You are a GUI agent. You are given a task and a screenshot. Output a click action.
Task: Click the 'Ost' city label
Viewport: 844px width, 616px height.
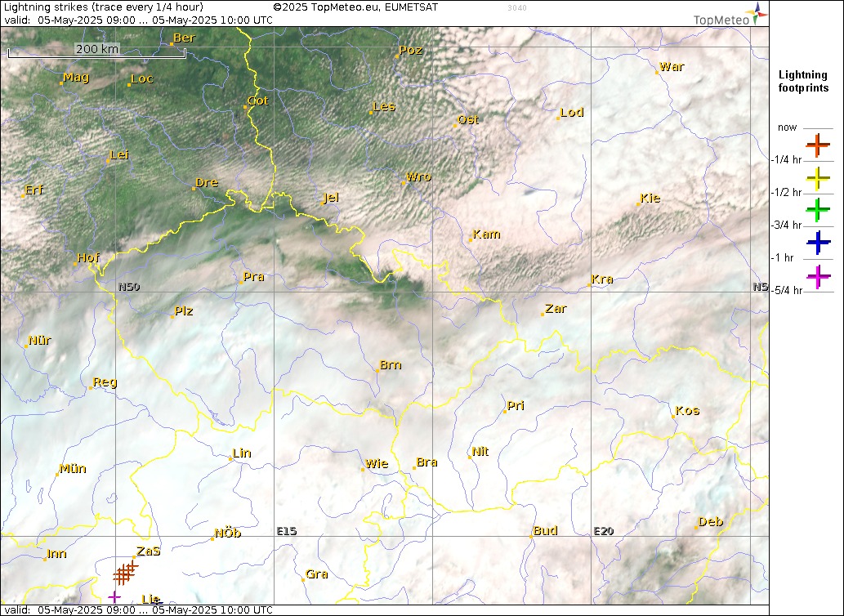pyautogui.click(x=468, y=119)
